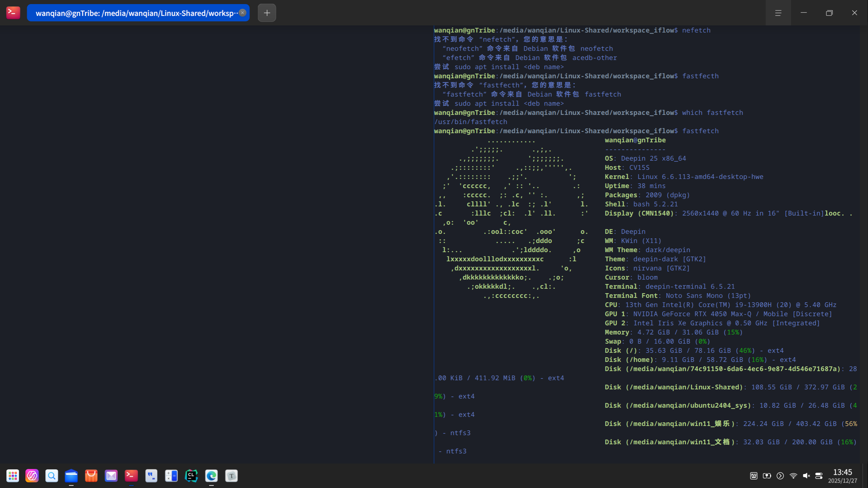This screenshot has width=868, height=488.
Task: Select the wanqian@gnTribe terminal tab
Action: coord(138,13)
